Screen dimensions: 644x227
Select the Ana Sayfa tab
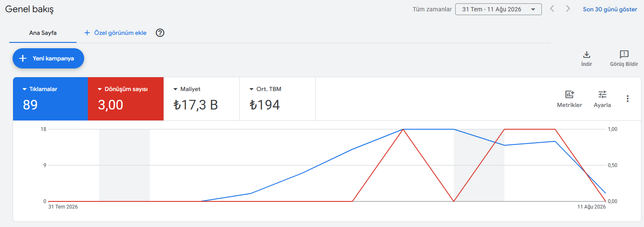point(43,33)
